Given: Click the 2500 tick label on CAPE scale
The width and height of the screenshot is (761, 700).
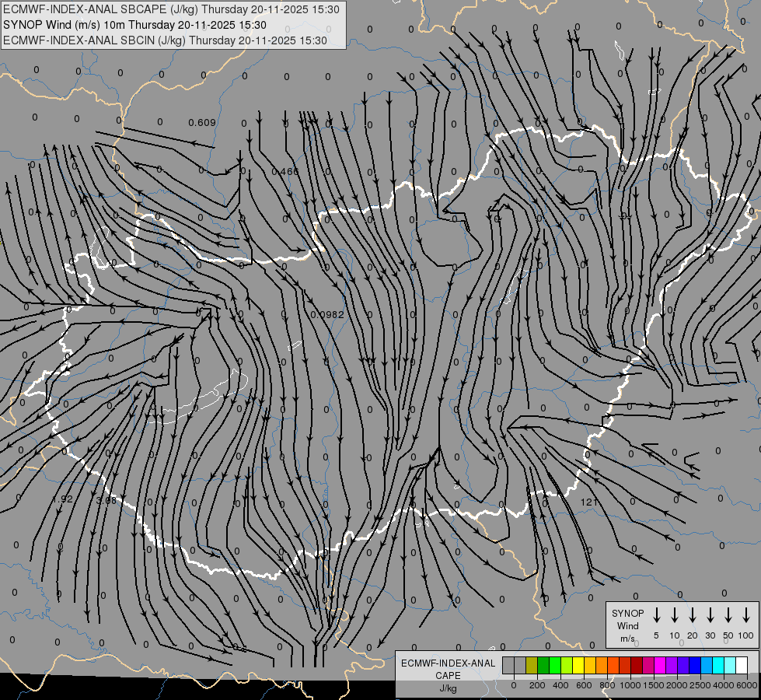Looking at the screenshot, I should [x=700, y=685].
